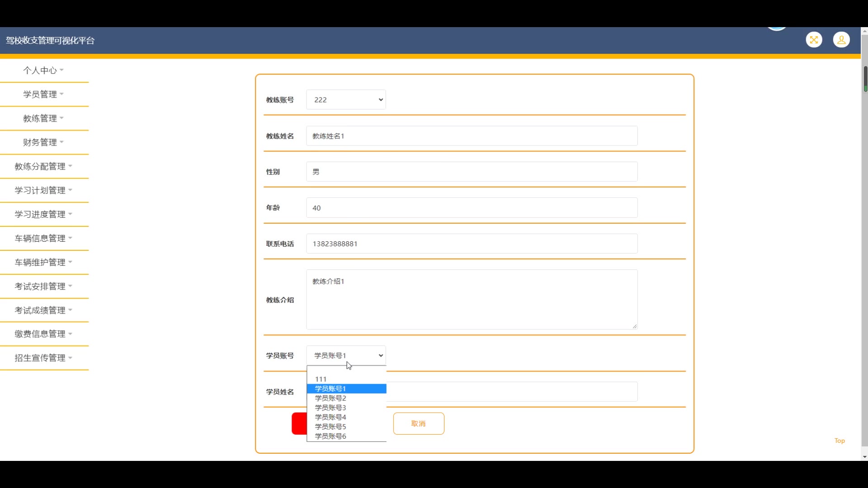Click into the 联系电话 phone field
The height and width of the screenshot is (488, 868).
pyautogui.click(x=472, y=244)
